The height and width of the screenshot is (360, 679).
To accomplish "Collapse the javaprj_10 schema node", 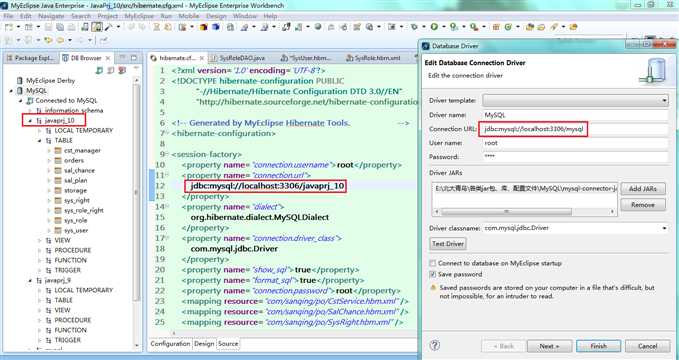I will [x=30, y=120].
